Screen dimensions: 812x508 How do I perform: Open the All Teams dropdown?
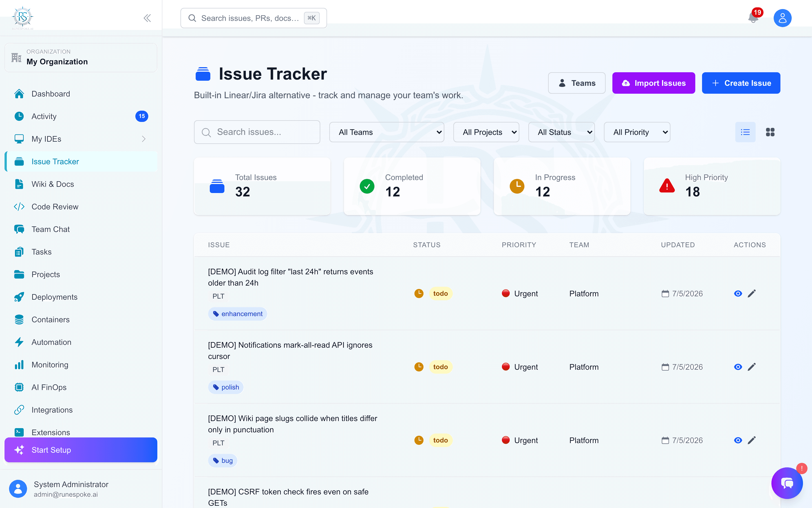point(387,132)
